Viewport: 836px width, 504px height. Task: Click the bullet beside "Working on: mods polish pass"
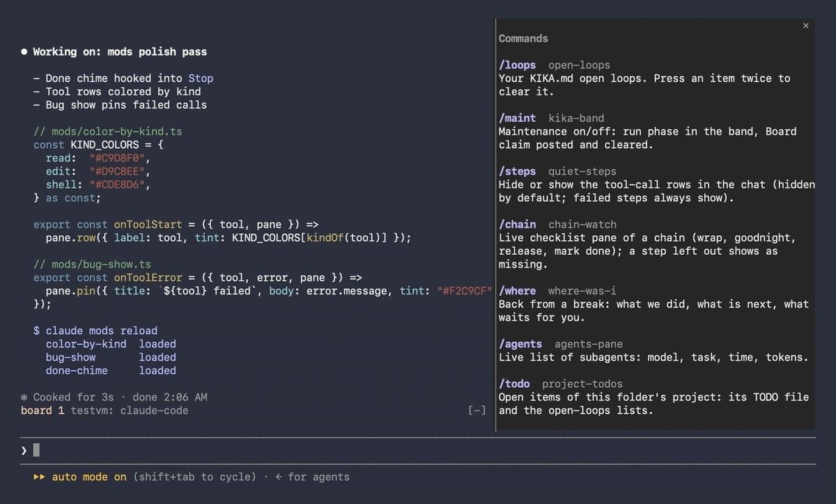pos(24,52)
